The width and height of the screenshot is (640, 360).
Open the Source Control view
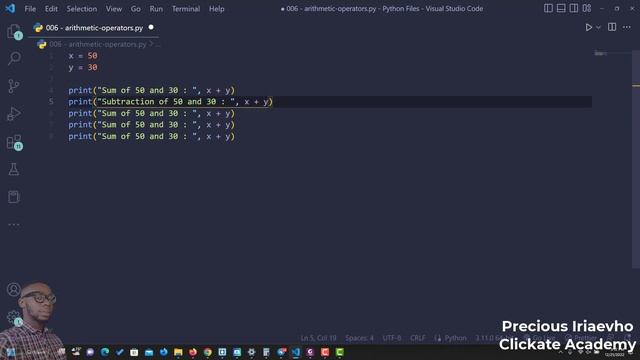point(14,86)
